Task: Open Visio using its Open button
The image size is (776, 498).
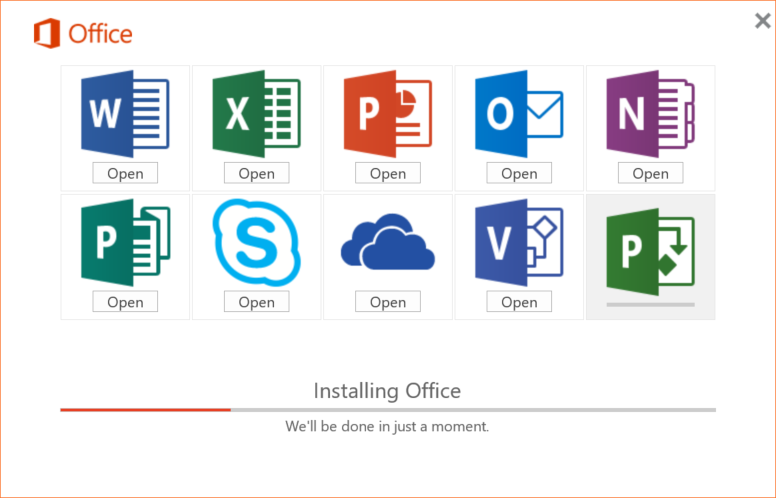Action: (x=519, y=302)
